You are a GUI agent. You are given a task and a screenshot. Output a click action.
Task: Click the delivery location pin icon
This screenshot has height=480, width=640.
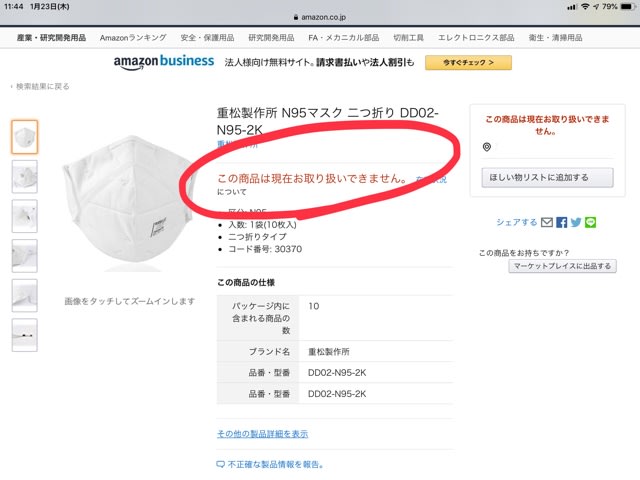point(487,147)
